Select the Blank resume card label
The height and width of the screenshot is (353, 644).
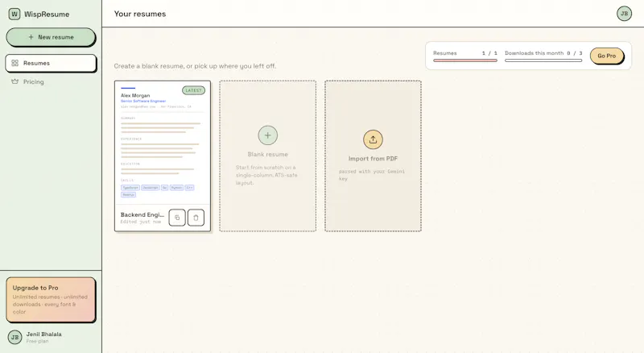click(268, 154)
